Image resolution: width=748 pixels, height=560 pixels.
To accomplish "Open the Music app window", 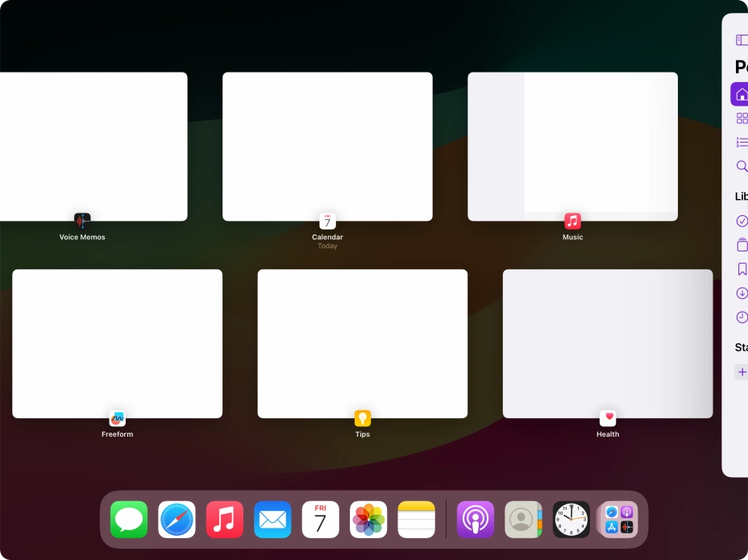I will (x=572, y=145).
